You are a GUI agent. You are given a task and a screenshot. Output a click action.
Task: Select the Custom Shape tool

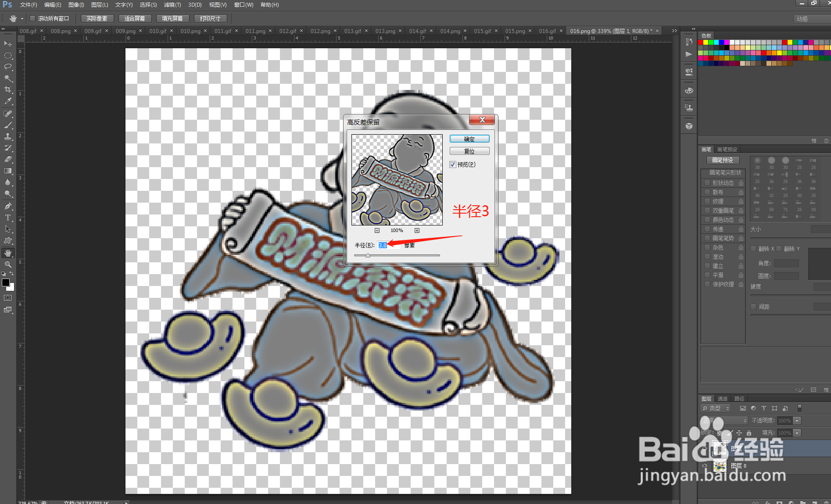click(8, 240)
